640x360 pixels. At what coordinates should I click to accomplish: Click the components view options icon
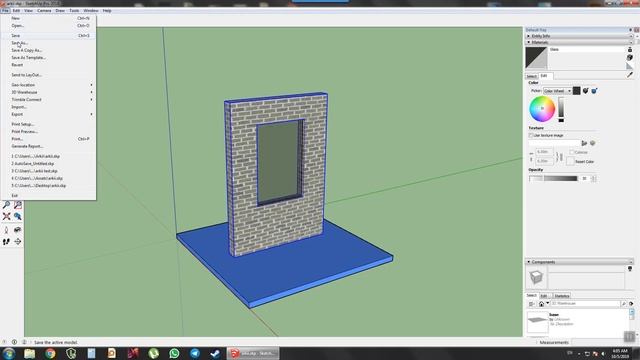(531, 304)
